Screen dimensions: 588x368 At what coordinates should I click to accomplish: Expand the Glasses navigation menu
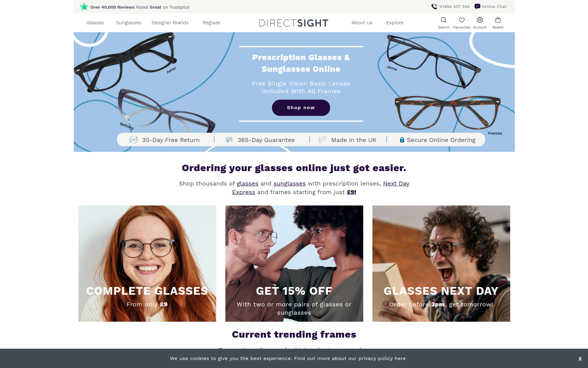coord(95,23)
